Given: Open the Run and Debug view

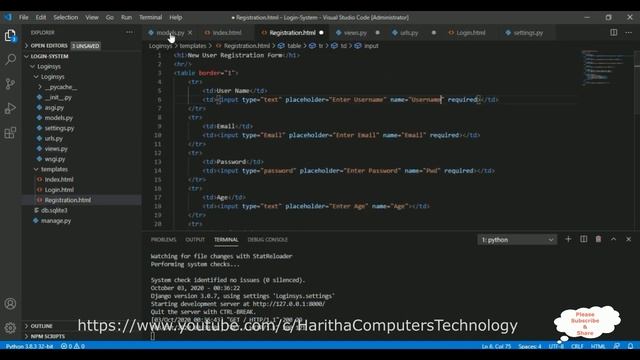Looking at the screenshot, I should click(x=10, y=108).
